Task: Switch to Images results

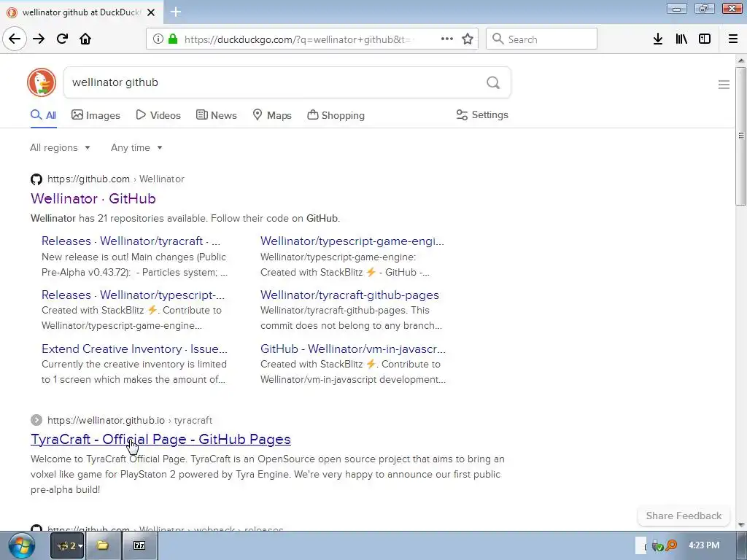Action: pos(96,115)
